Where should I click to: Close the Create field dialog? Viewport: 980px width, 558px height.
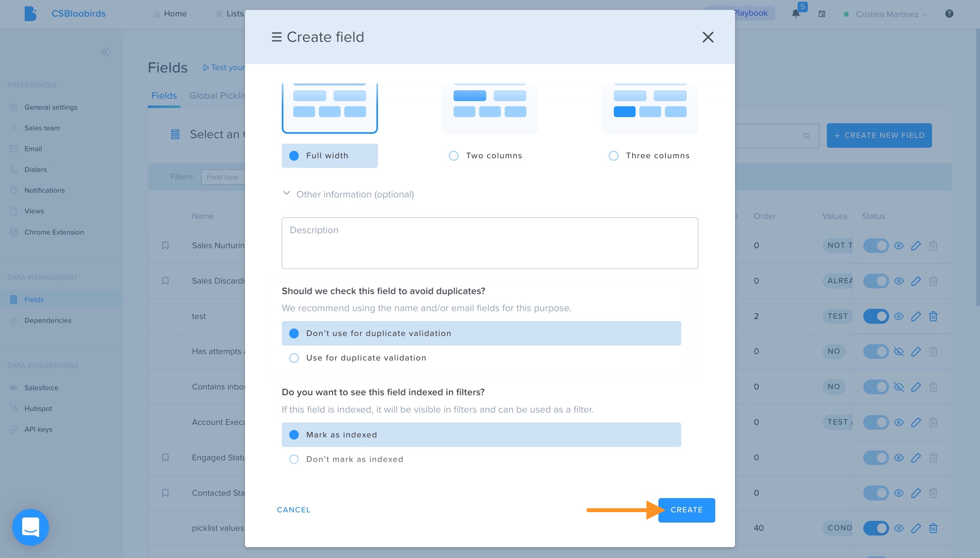click(x=708, y=37)
